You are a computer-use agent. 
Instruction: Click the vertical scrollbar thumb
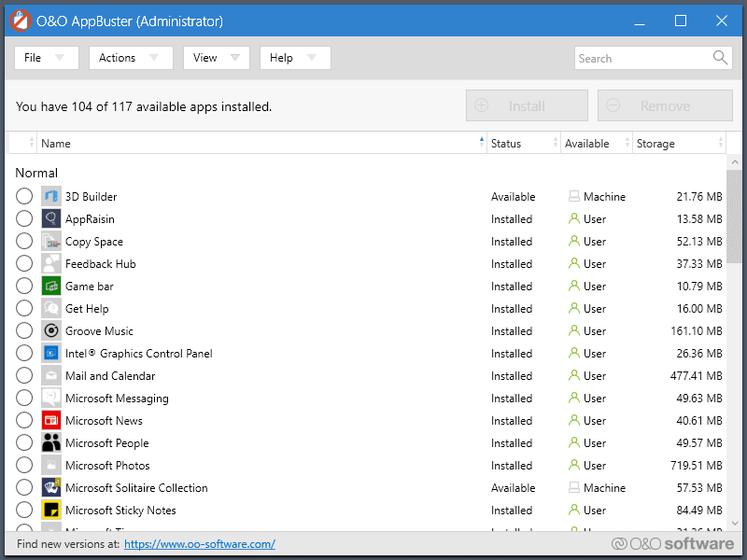tap(735, 217)
